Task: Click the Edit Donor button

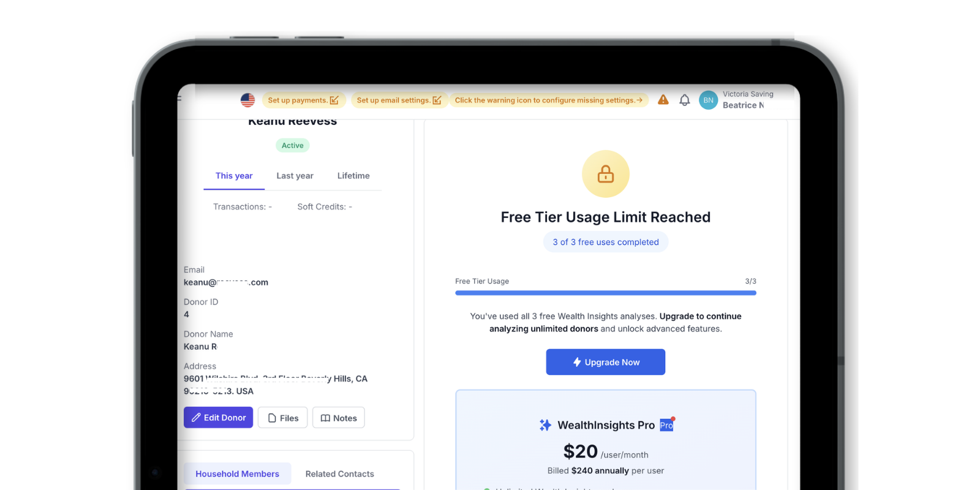Action: 218,418
